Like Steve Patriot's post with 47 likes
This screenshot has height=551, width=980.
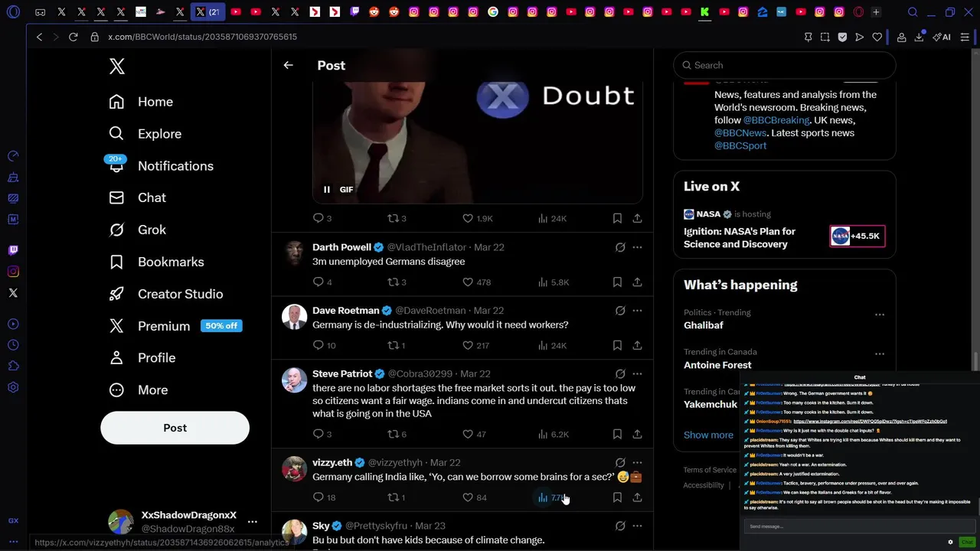[475, 435]
